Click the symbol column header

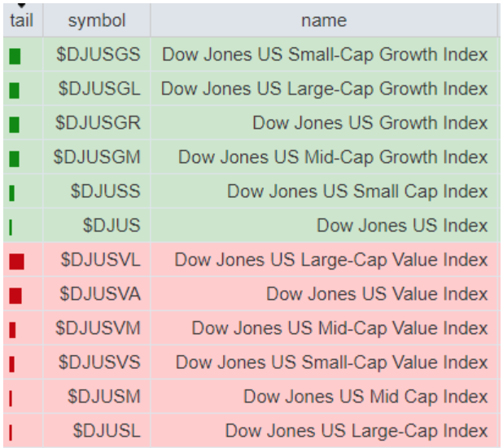[x=97, y=20]
